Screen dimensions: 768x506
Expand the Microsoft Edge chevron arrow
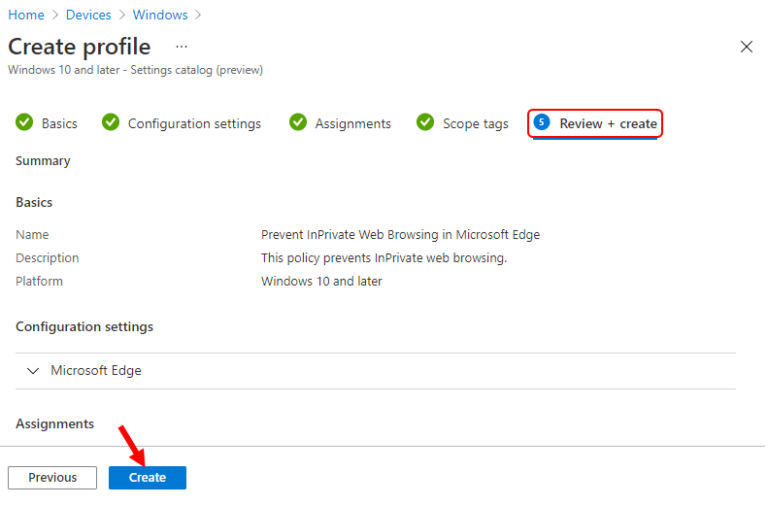[33, 371]
